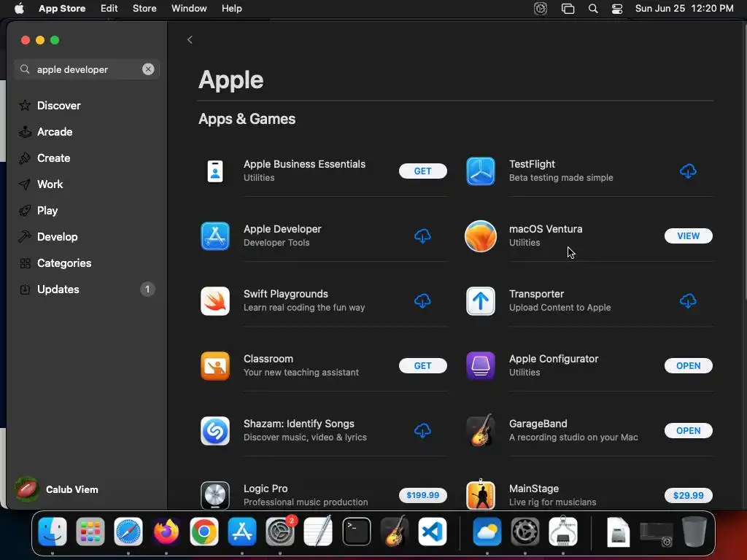Download Swift Playgrounds via cloud icon
The width and height of the screenshot is (747, 560).
click(422, 301)
